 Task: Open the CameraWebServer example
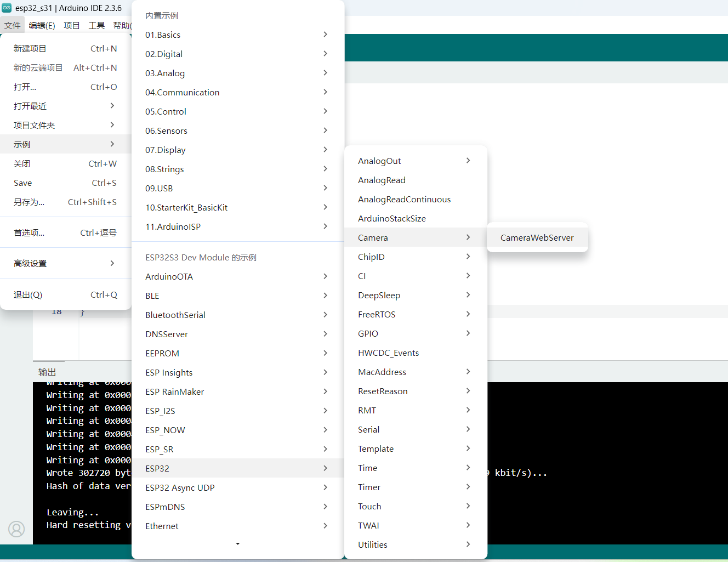(537, 237)
